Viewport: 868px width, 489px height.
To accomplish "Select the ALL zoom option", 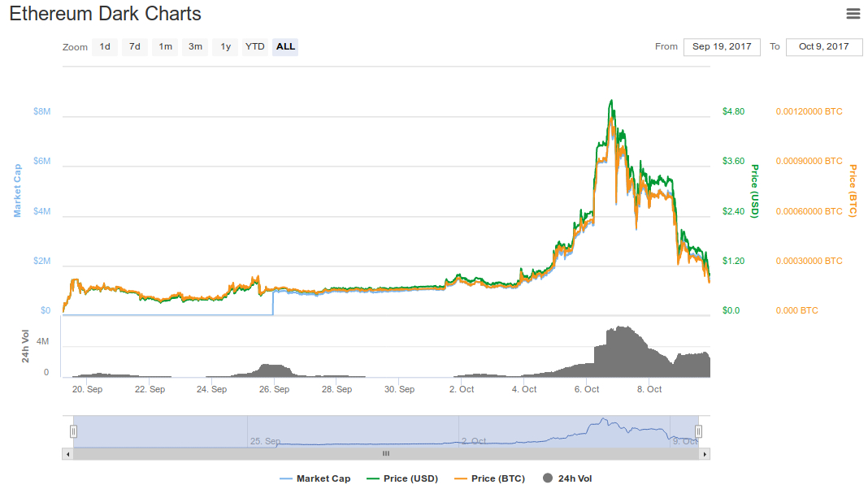I will pos(285,47).
